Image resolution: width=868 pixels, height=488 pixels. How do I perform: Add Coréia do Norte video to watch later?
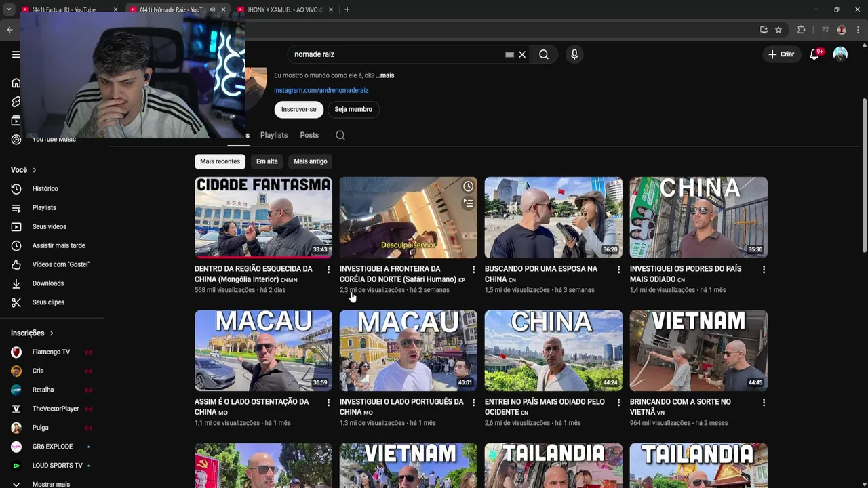tap(468, 186)
